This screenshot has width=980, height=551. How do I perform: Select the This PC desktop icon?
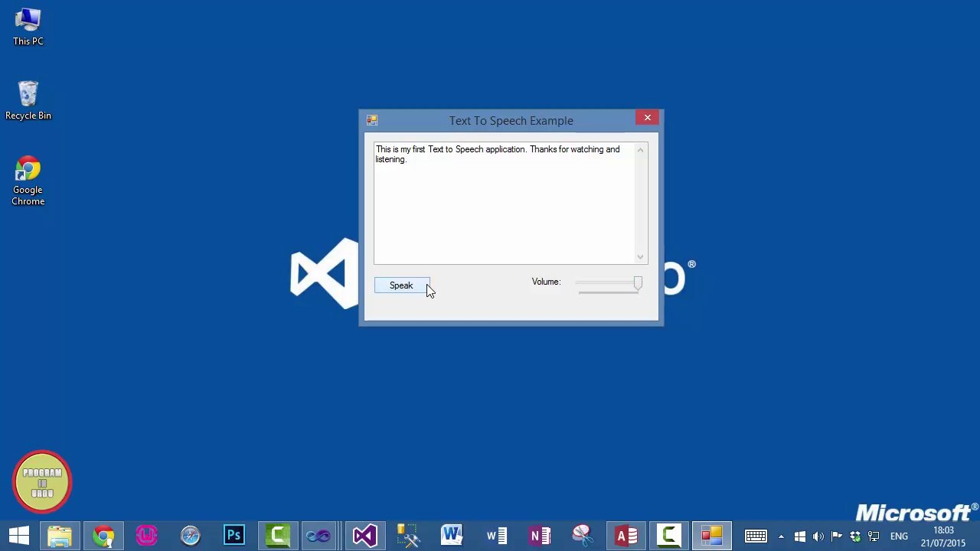tap(28, 27)
